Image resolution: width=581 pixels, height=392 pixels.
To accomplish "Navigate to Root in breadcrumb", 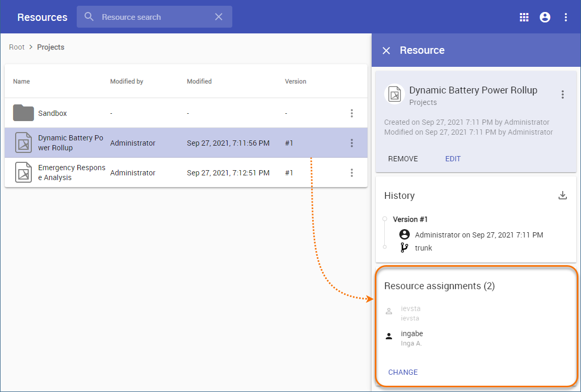I will (x=17, y=47).
